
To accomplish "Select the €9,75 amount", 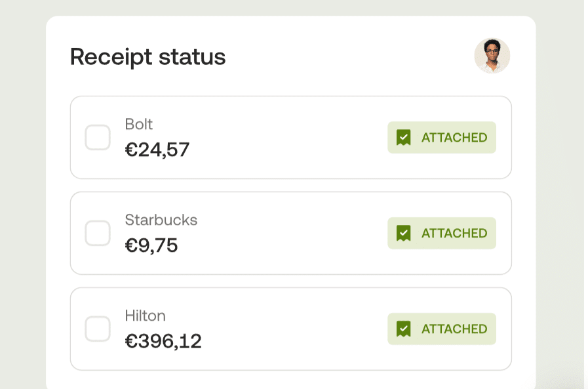I will [151, 246].
